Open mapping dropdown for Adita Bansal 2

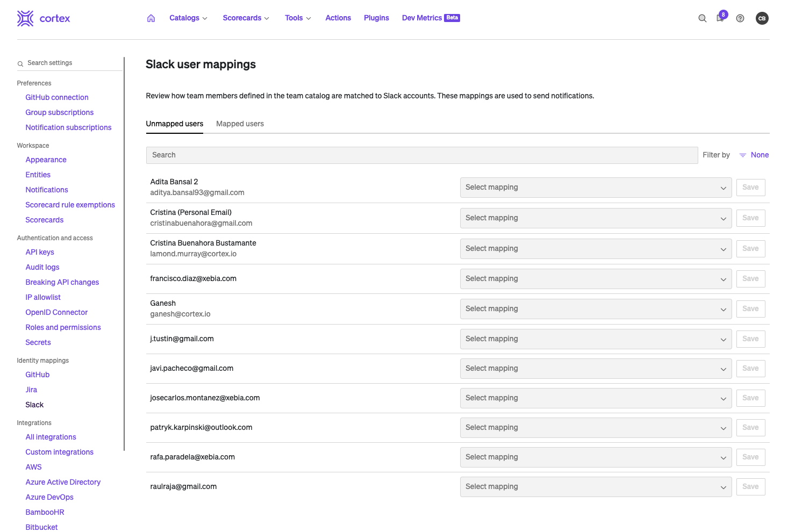[x=595, y=188]
